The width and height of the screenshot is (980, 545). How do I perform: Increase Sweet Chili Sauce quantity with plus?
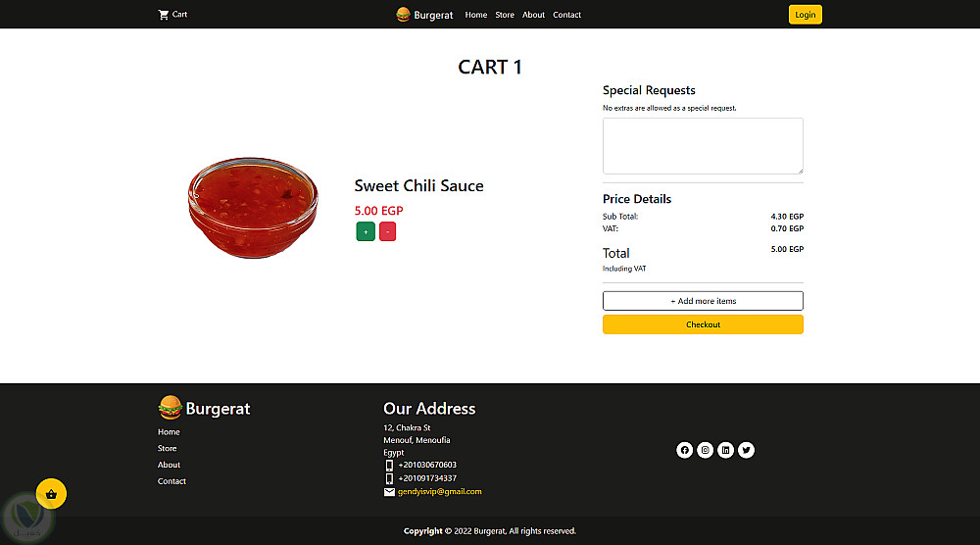click(365, 231)
